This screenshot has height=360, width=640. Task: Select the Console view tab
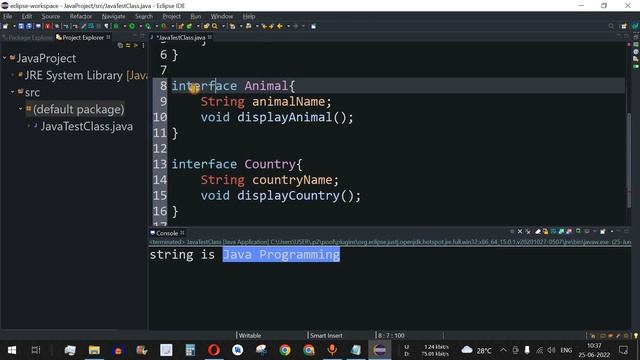tap(167, 233)
